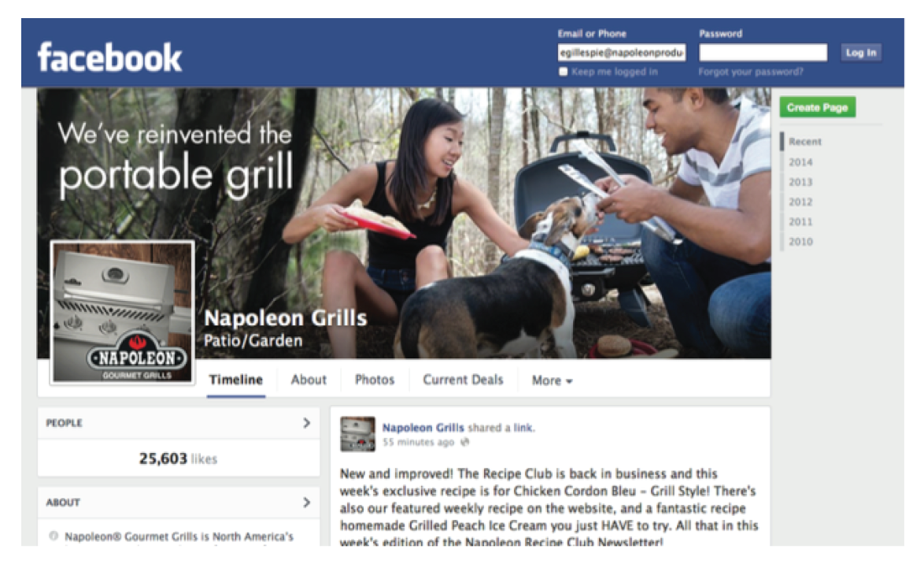Viewport: 924px width, 575px height.
Task: Click the Log In button
Action: tap(861, 53)
